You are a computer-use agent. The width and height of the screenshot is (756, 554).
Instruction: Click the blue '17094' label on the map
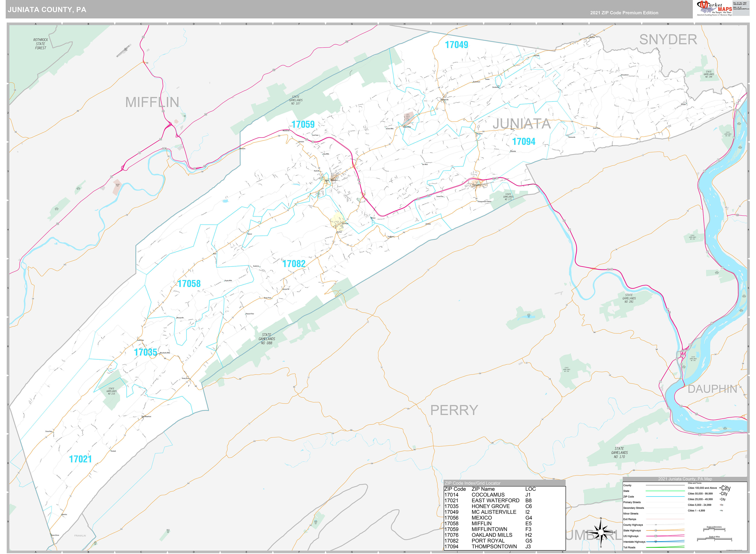(524, 141)
